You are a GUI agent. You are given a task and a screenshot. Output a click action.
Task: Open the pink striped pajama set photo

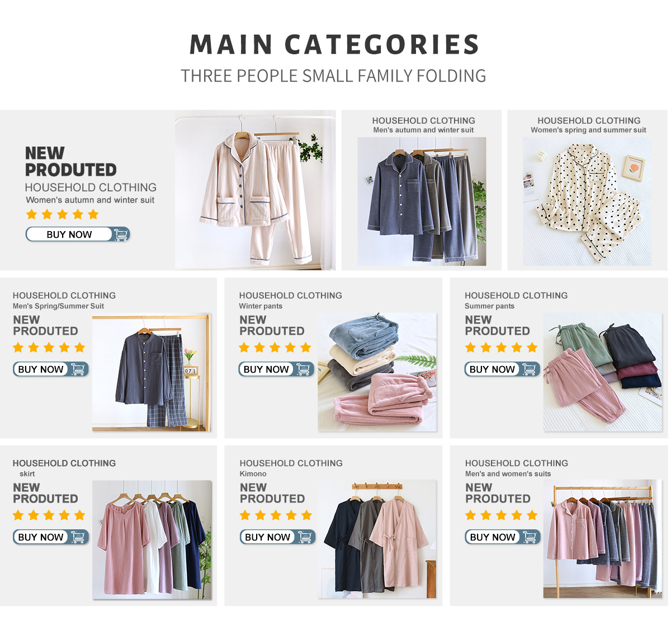point(255,190)
